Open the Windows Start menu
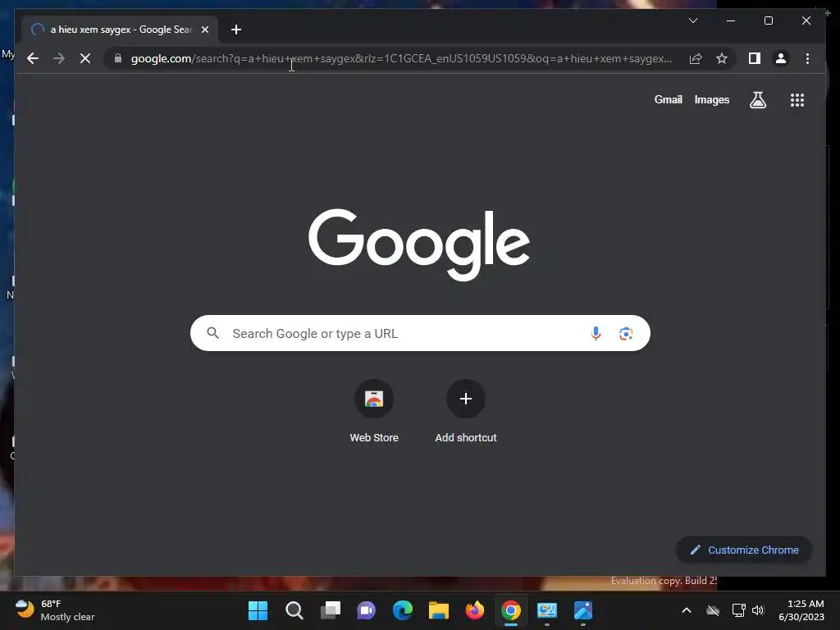This screenshot has width=840, height=630. pyautogui.click(x=258, y=610)
